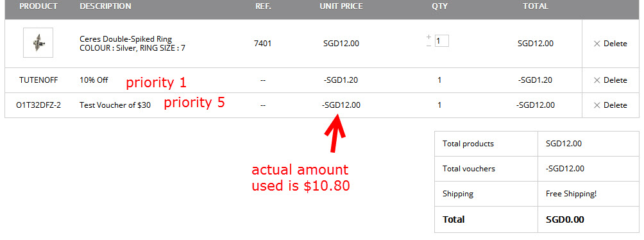Viewport: 644px width, 240px height.
Task: Delete the TUTENOFF 10% Off voucher
Action: pos(610,80)
